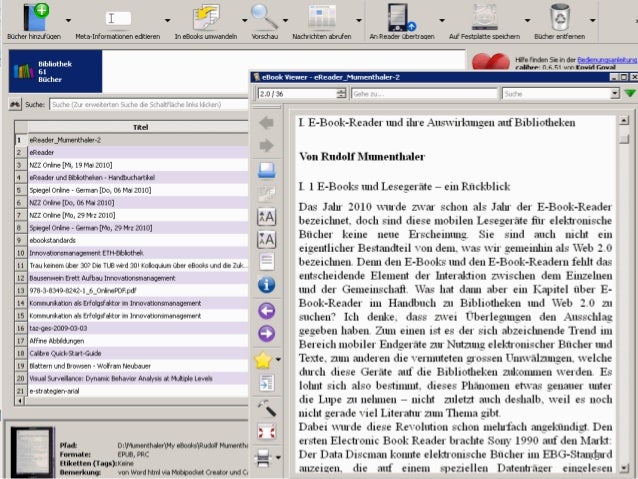Click the reference mode icon

tap(267, 383)
